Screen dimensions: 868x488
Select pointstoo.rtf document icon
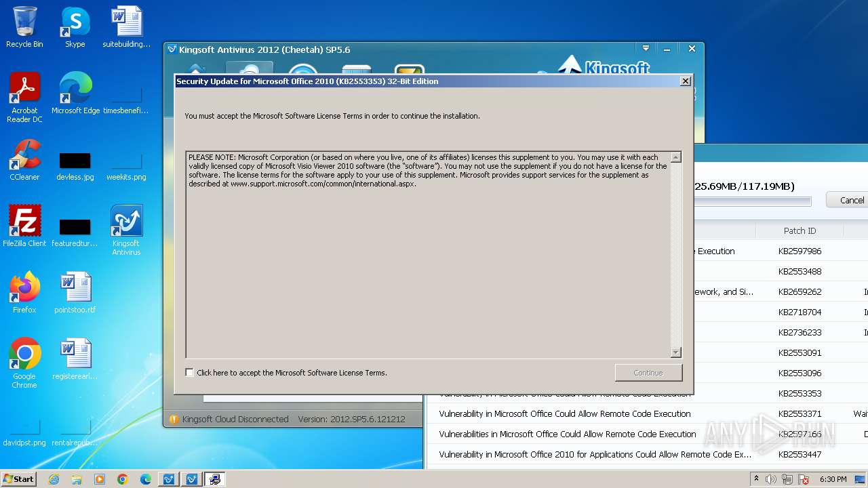tap(75, 293)
